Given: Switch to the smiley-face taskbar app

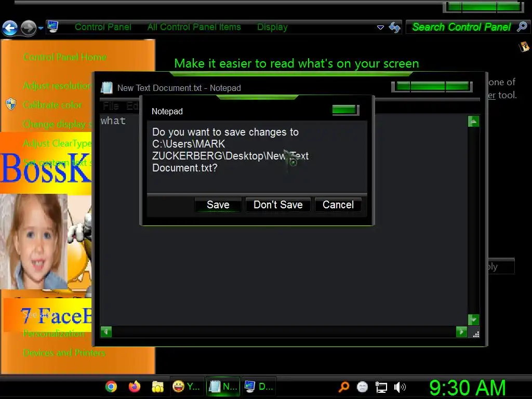Looking at the screenshot, I should click(x=187, y=387).
